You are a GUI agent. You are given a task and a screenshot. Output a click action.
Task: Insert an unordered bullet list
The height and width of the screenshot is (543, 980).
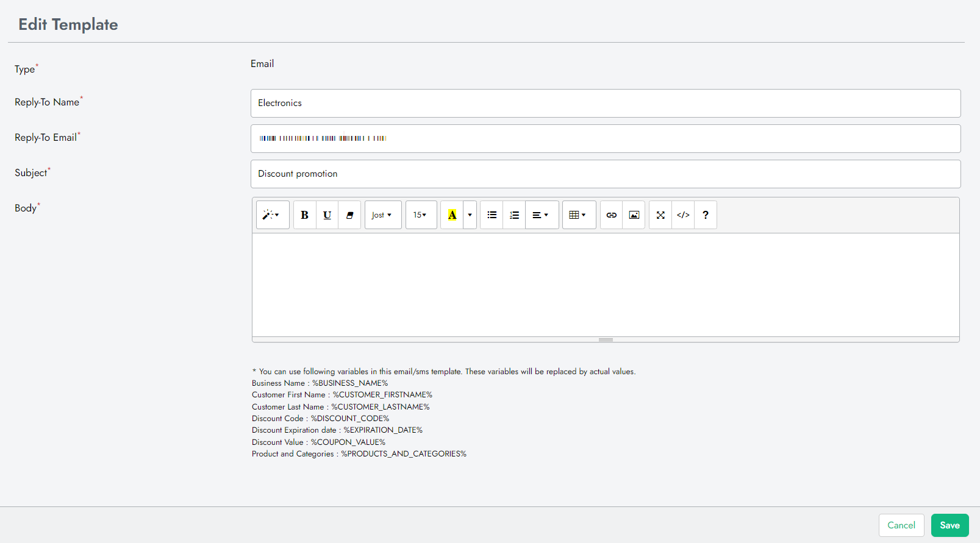[492, 215]
